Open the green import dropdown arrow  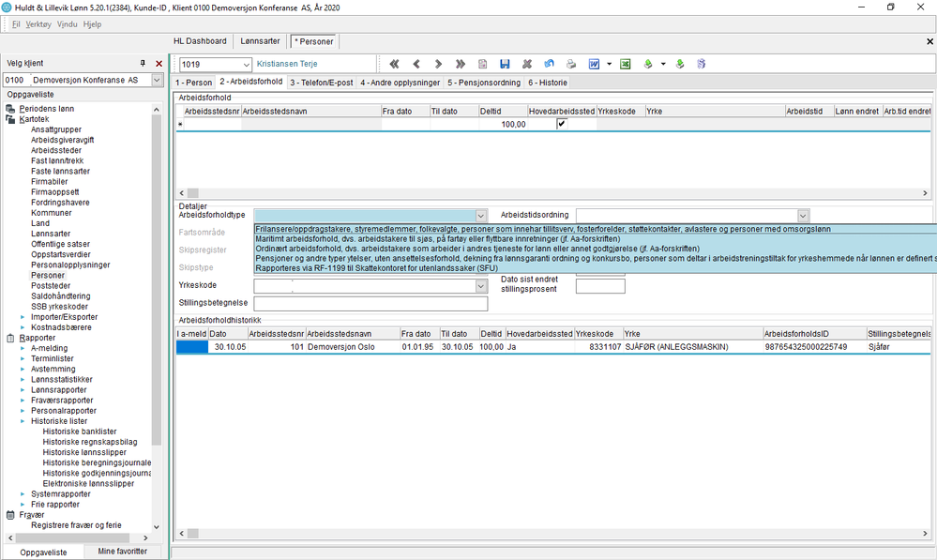pyautogui.click(x=663, y=64)
